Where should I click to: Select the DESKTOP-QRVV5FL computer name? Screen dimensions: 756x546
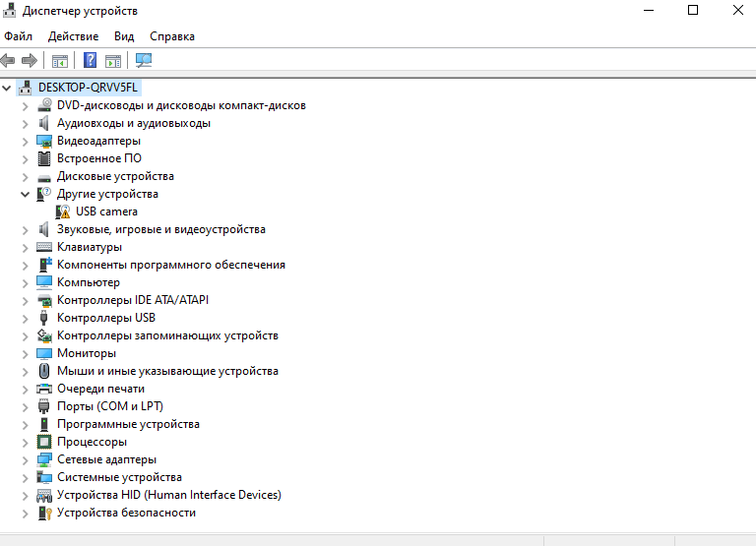coord(88,88)
